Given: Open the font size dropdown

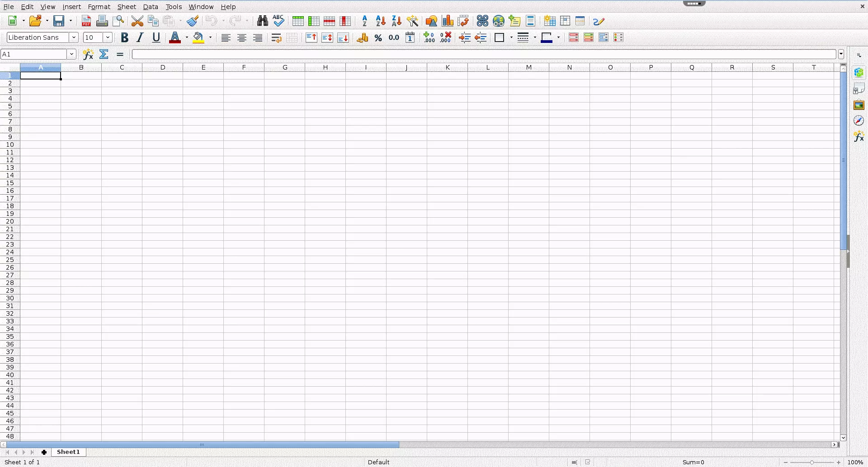Looking at the screenshot, I should pos(107,37).
